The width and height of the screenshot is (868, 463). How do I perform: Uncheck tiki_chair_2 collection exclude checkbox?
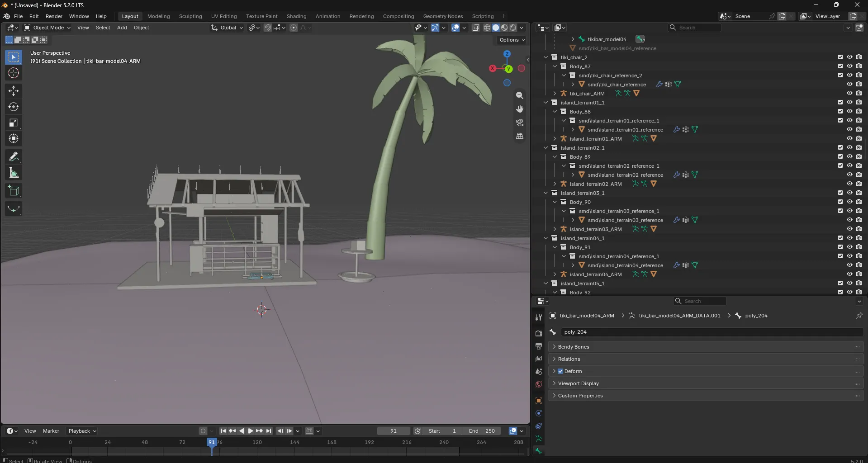840,57
